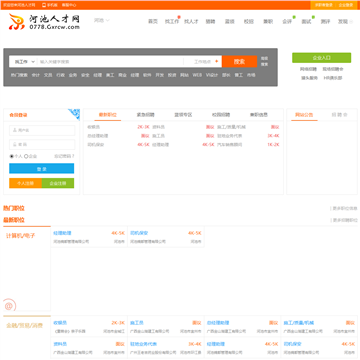Click the 更多职位信息 link
The width and height of the screenshot is (360, 360).
344,208
